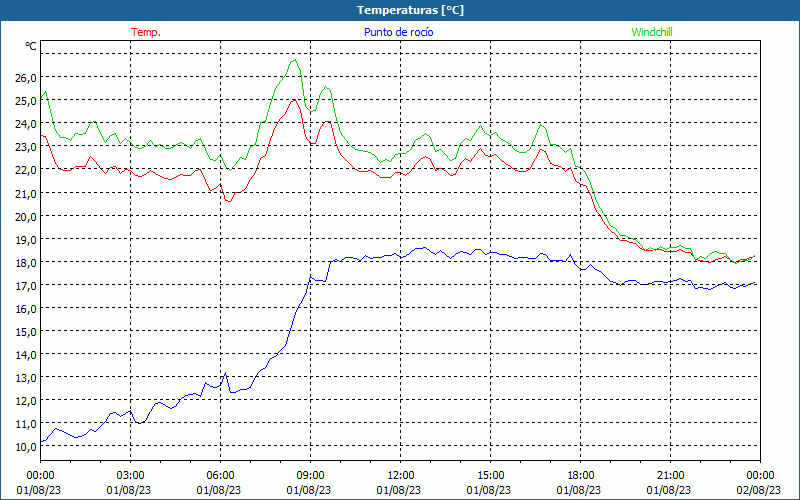Click the 18,0 y-axis value
The height and width of the screenshot is (500, 800).
26,262
